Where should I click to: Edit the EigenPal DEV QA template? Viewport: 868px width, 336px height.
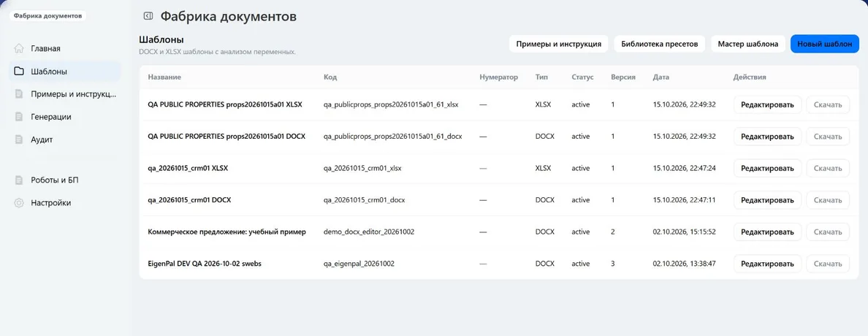tap(767, 264)
